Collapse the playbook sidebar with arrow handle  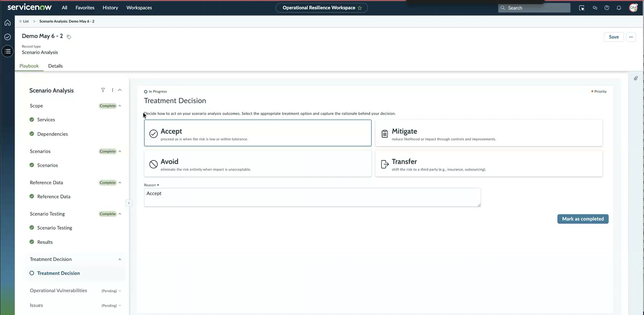129,203
